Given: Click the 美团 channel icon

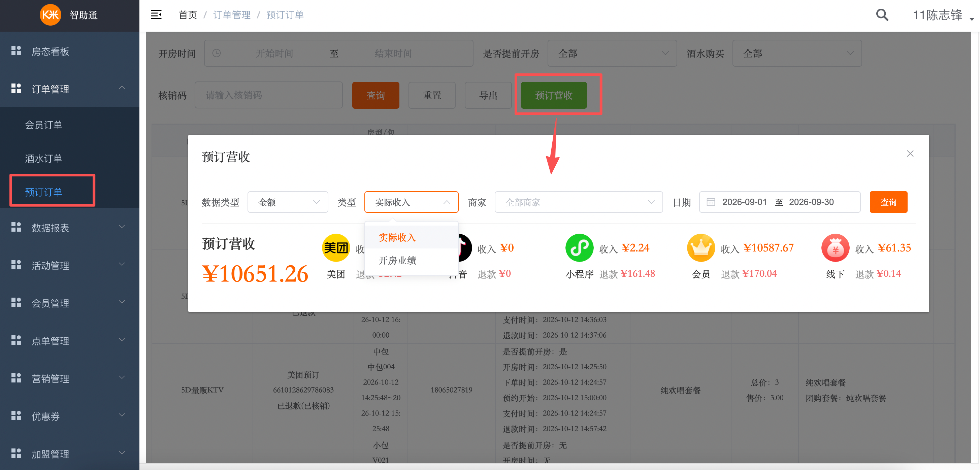Looking at the screenshot, I should pos(335,247).
